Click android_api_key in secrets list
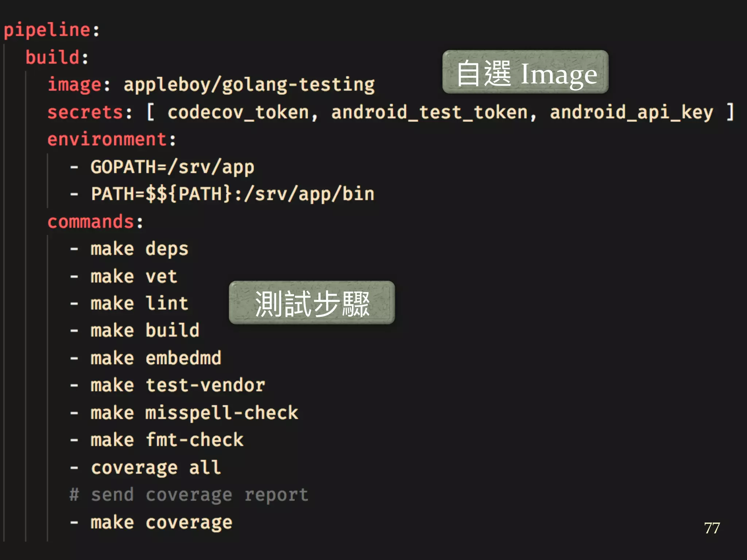This screenshot has width=747, height=560. pos(631,112)
